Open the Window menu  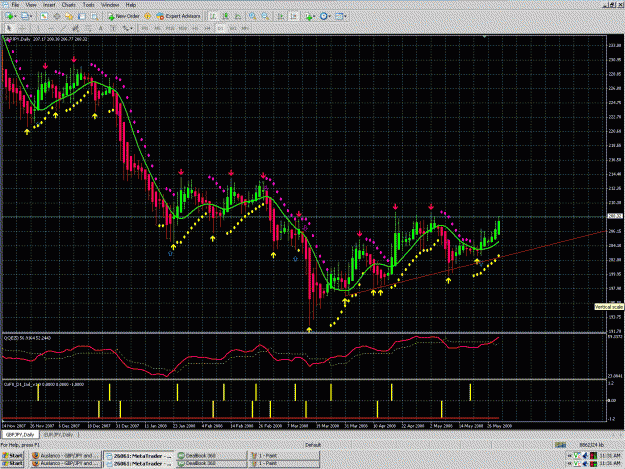click(x=110, y=5)
